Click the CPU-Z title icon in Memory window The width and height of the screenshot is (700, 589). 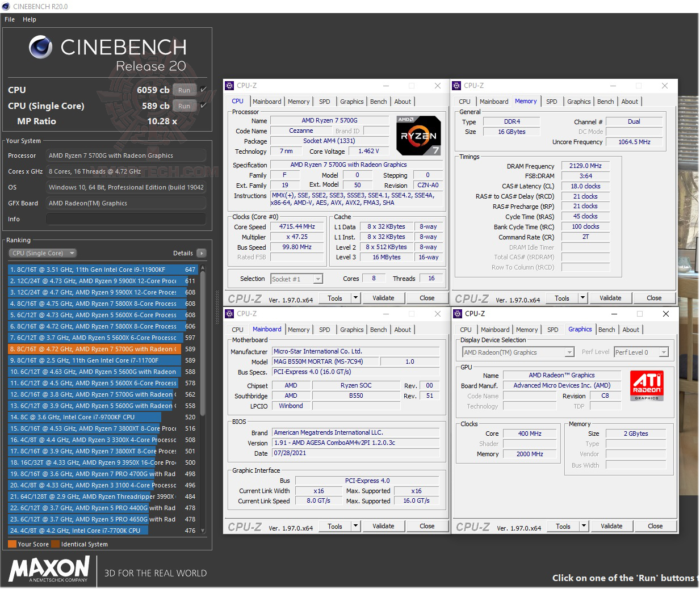pyautogui.click(x=457, y=86)
